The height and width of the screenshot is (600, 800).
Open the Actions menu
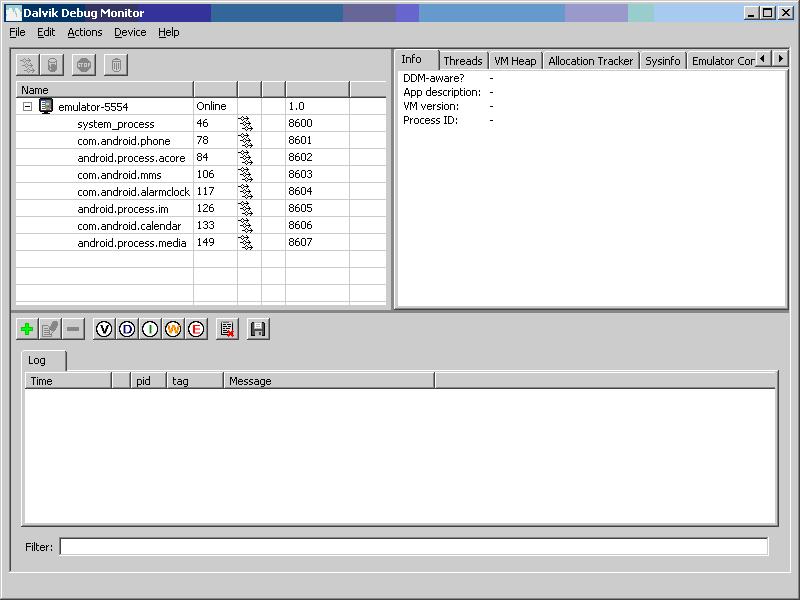(85, 32)
